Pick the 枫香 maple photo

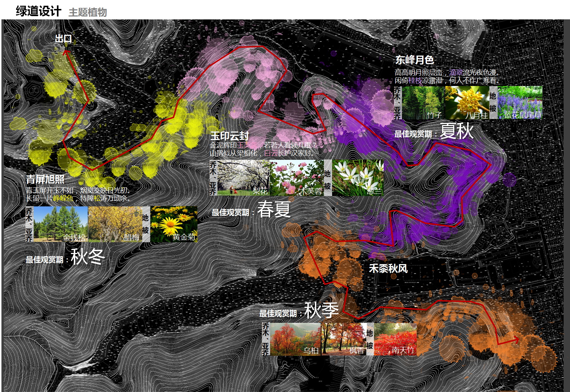click(344, 339)
